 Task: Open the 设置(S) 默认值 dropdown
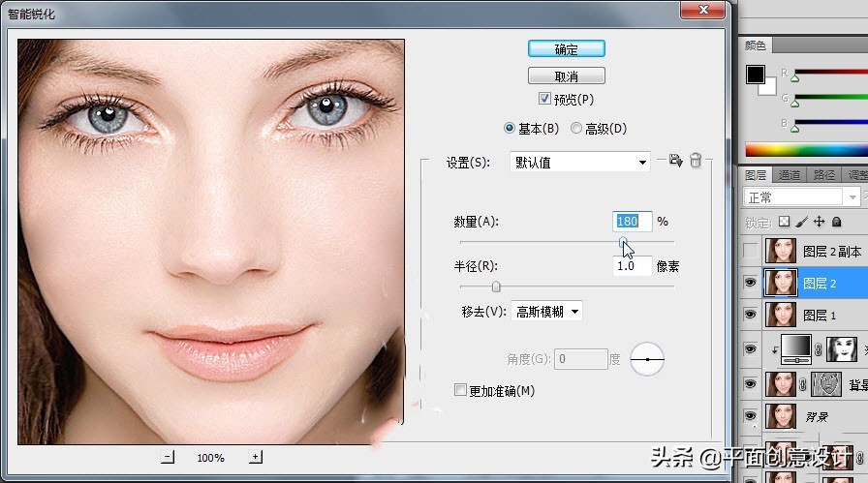pos(579,162)
